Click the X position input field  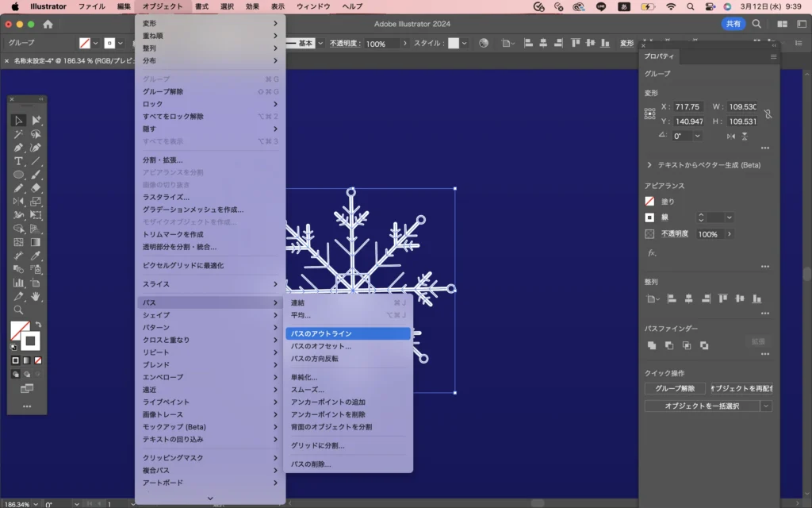687,106
